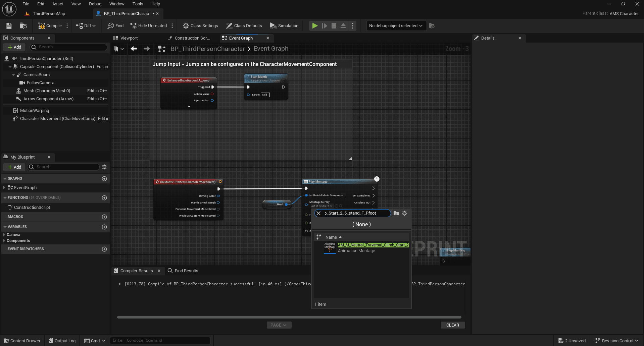
Task: Add new item in My Blueprint
Action: (14, 167)
